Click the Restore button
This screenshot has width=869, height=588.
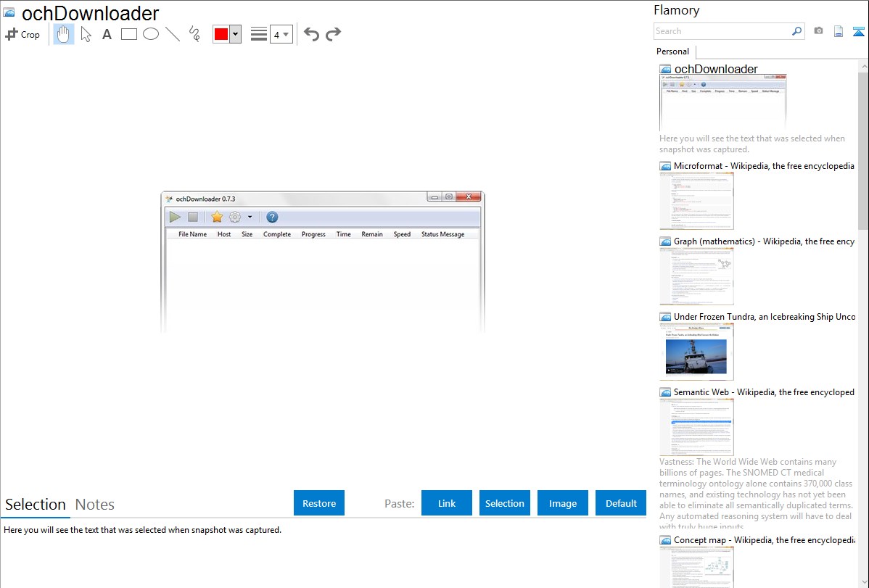(319, 503)
